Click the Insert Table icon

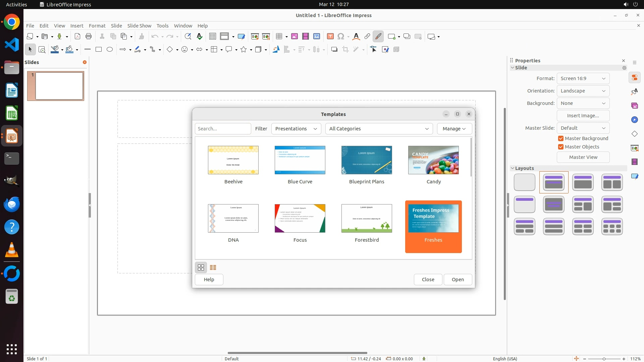[x=279, y=37]
